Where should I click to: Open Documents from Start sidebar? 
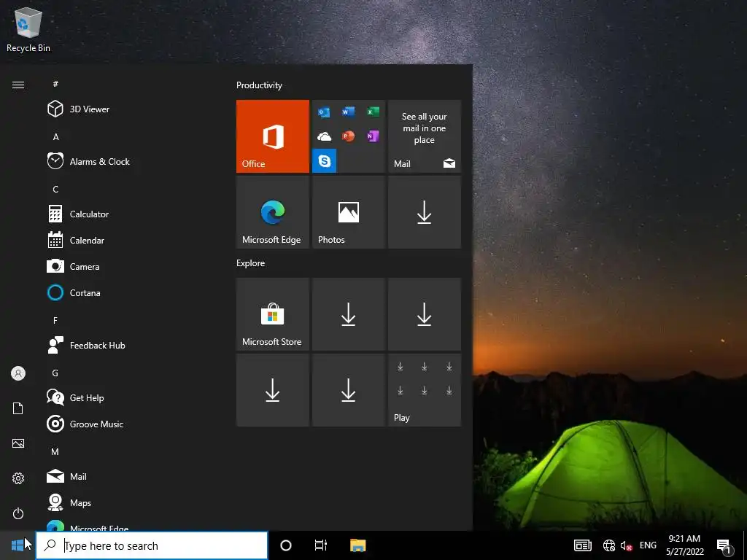coord(18,408)
